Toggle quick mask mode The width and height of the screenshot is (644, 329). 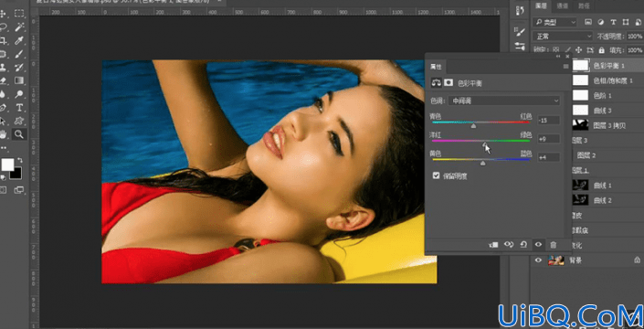pos(4,190)
